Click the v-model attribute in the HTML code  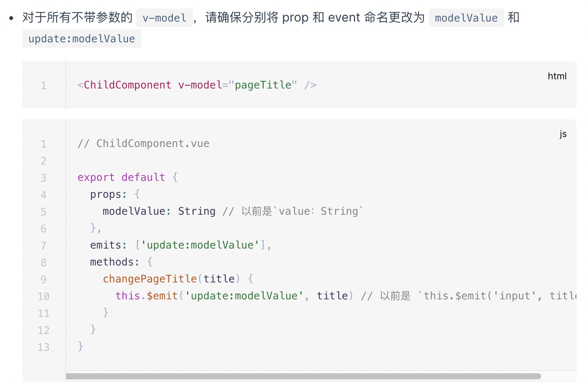200,85
